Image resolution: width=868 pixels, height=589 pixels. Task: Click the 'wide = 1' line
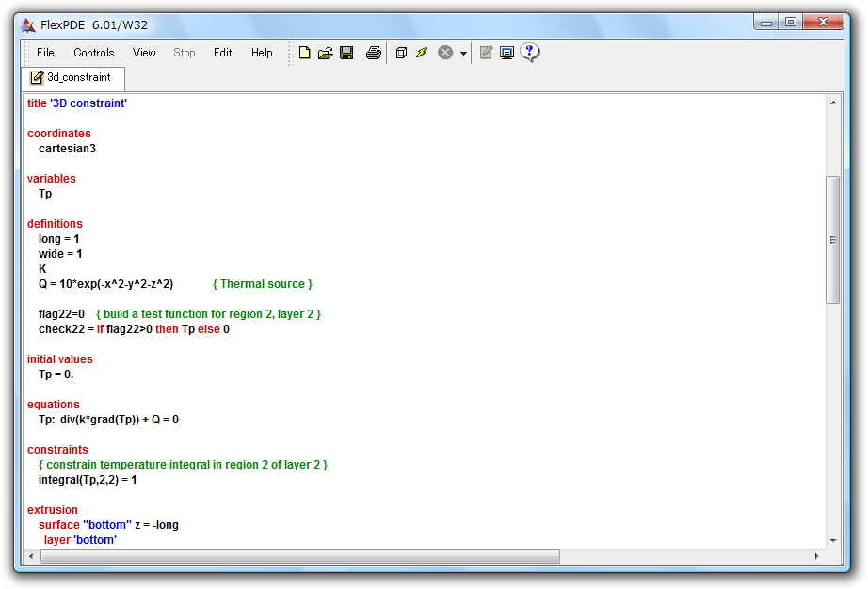[60, 254]
